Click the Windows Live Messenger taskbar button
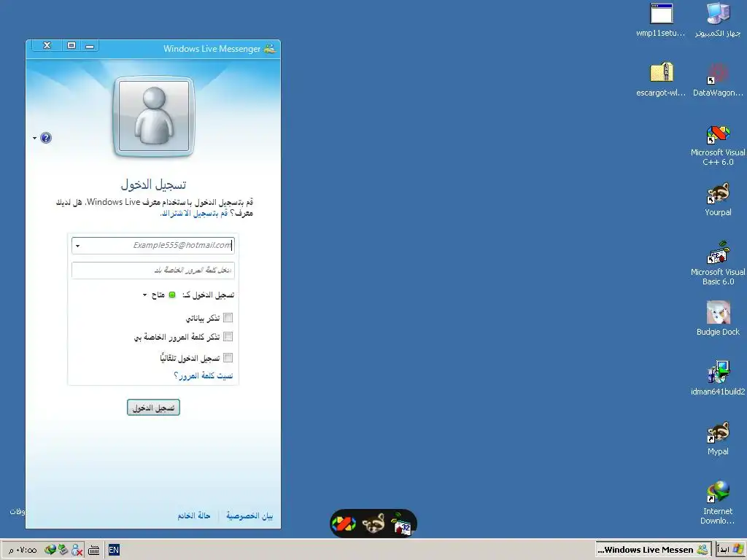This screenshot has height=560, width=747. [x=653, y=550]
